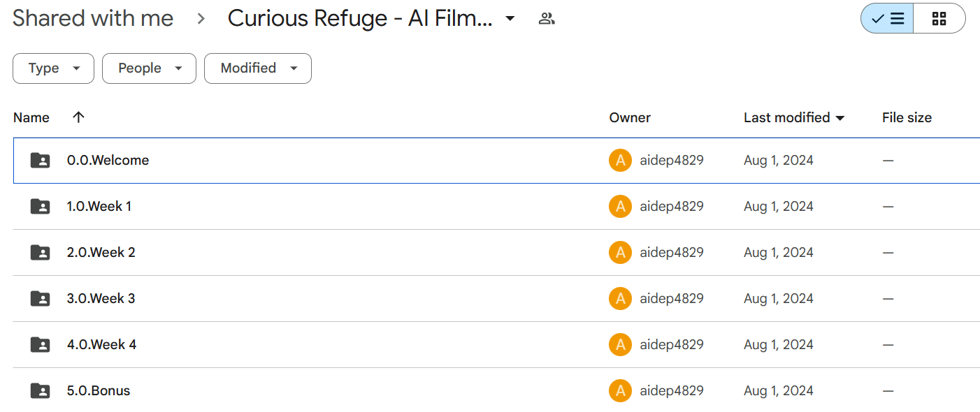
Task: Click the 3.0.Week 3 folder name
Action: (101, 299)
